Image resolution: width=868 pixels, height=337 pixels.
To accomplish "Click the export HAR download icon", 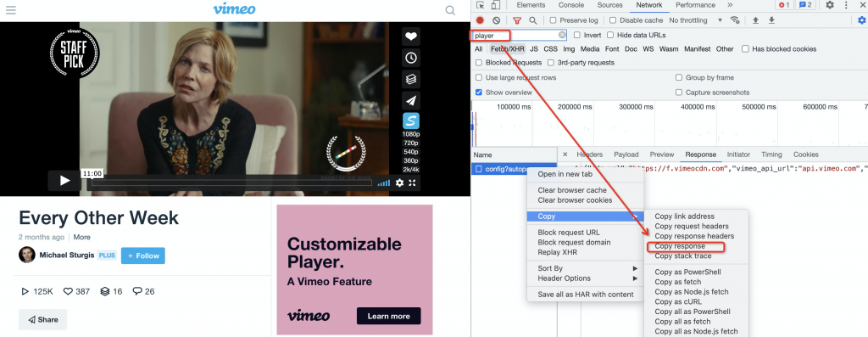I will tap(771, 20).
